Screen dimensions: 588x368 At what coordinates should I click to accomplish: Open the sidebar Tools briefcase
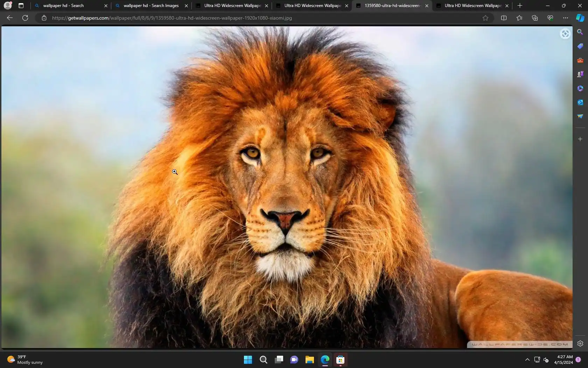pyautogui.click(x=580, y=60)
